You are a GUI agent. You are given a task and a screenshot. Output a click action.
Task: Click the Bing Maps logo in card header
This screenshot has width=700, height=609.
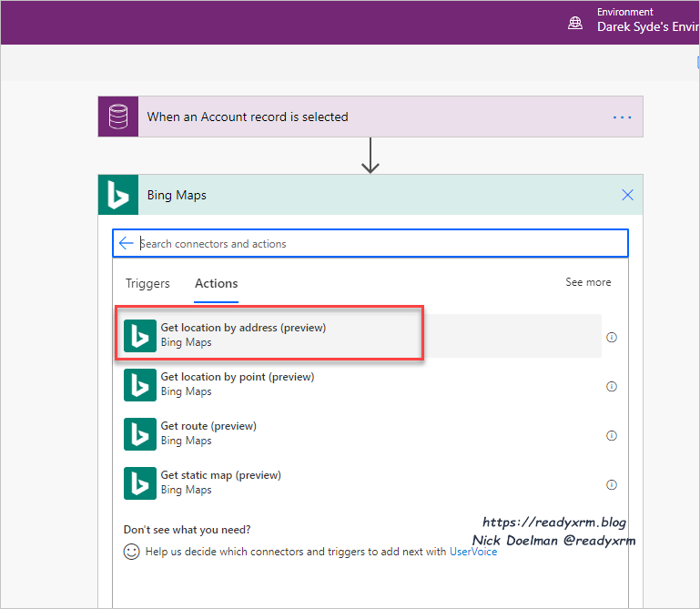click(118, 195)
